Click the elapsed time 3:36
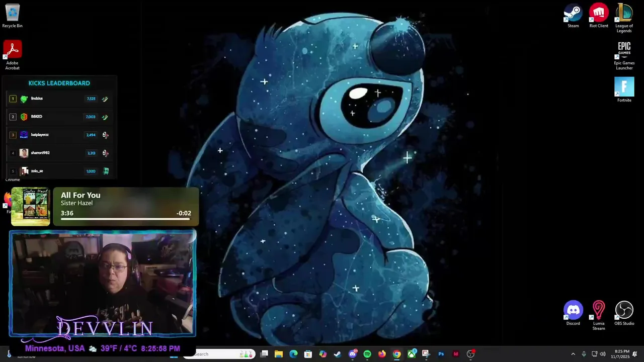 click(67, 213)
